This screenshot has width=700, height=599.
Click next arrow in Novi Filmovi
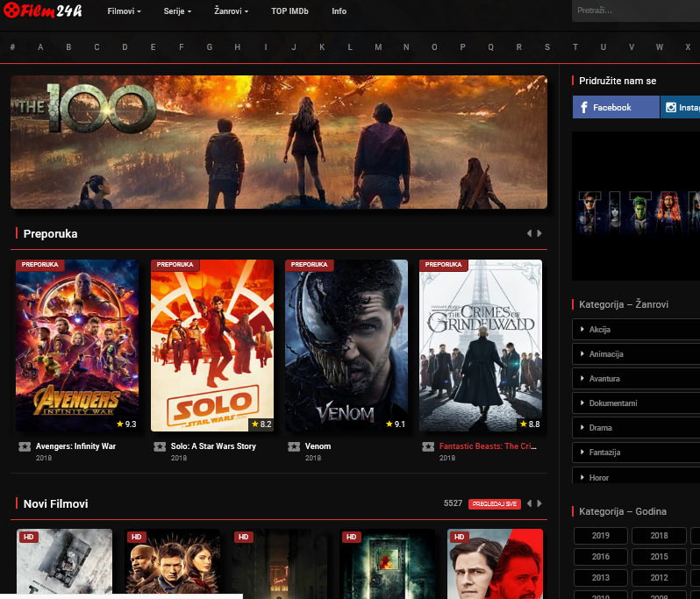539,503
